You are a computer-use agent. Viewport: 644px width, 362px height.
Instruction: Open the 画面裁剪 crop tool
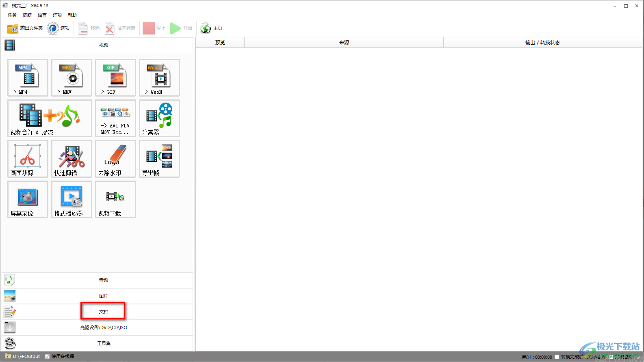(28, 159)
